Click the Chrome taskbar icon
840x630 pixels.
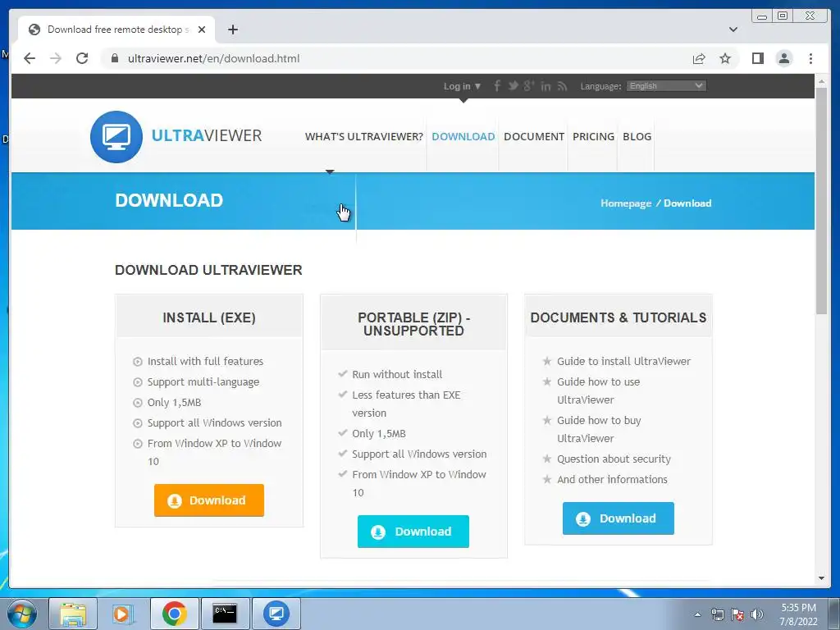point(175,614)
